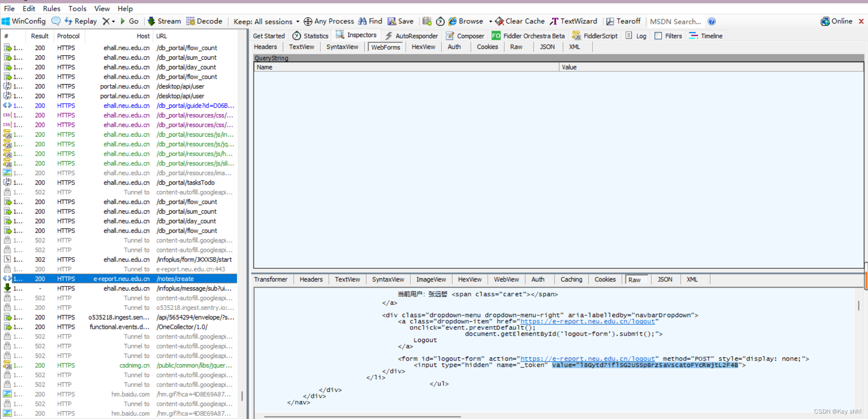Click first e-report.neu.edu.cn/logout link
868x419 pixels.
pyautogui.click(x=587, y=322)
